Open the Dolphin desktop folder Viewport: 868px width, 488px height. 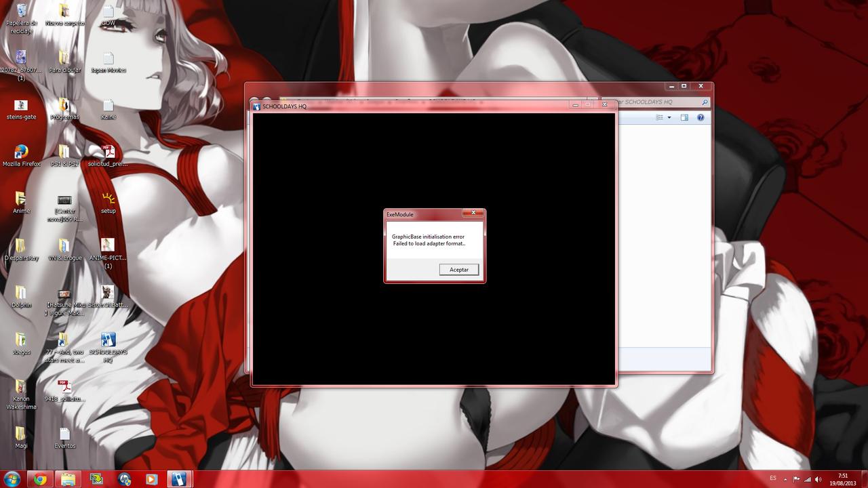[21, 293]
